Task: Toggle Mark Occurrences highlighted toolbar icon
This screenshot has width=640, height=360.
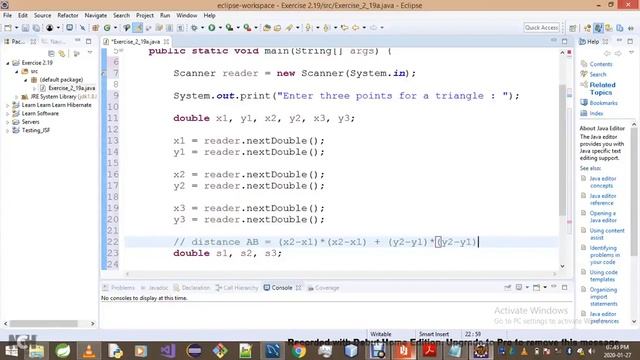Action: pos(138,28)
